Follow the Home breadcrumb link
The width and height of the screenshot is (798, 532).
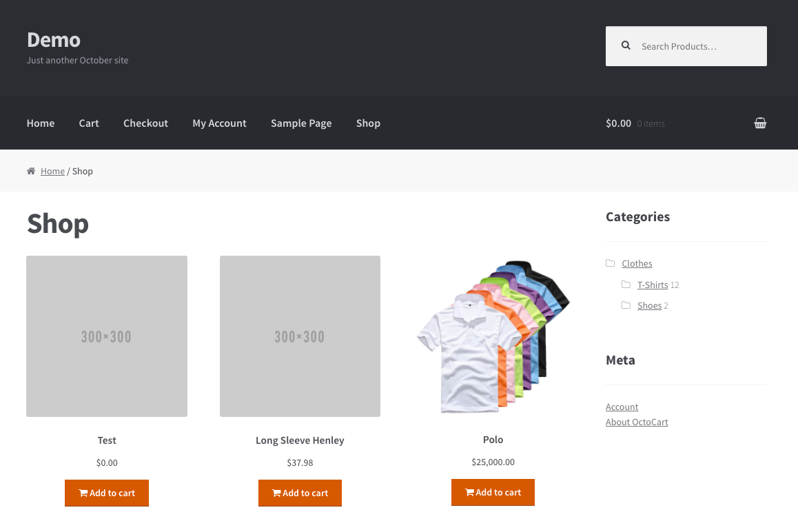tap(53, 171)
